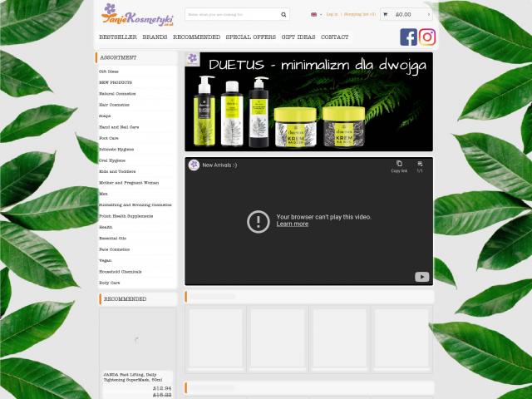Focus the product search field
This screenshot has height=399, width=532.
[x=233, y=15]
